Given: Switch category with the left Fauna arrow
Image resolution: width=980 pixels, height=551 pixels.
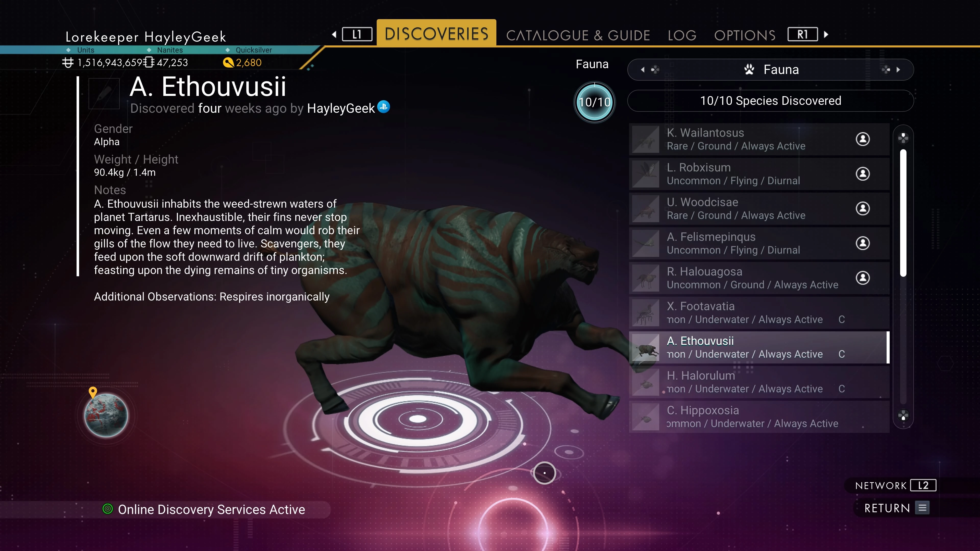Looking at the screenshot, I should [643, 70].
